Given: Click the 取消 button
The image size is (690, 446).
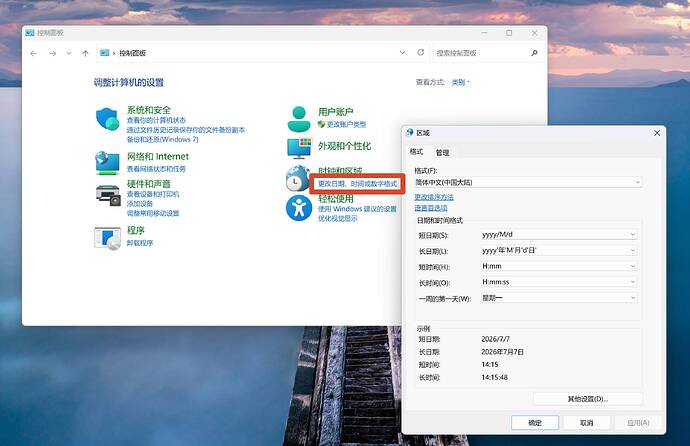Looking at the screenshot, I should (586, 423).
